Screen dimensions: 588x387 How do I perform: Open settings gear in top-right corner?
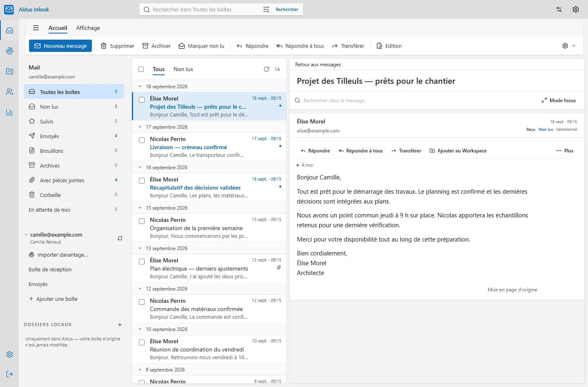(576, 9)
